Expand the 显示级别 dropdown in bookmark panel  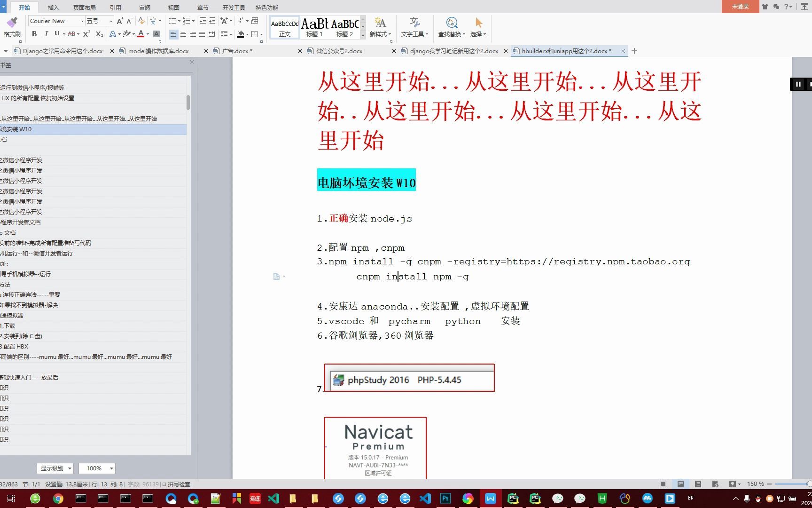click(x=55, y=468)
